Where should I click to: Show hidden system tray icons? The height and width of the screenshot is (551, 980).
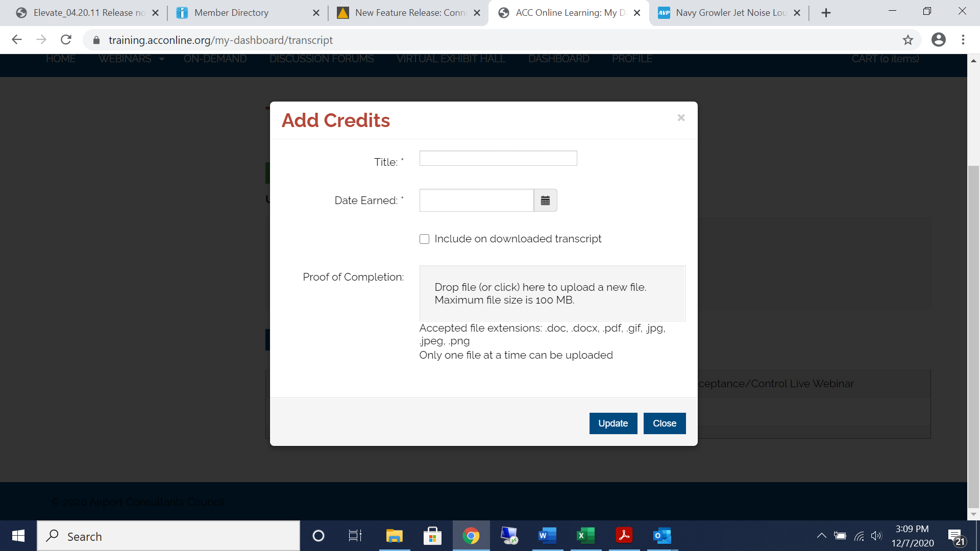click(x=821, y=536)
